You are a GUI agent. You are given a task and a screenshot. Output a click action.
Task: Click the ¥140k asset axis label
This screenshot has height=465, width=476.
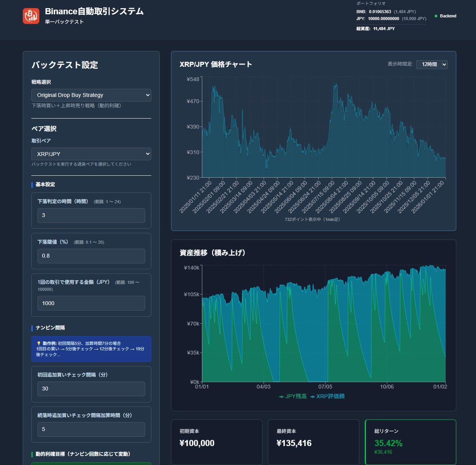(192, 268)
